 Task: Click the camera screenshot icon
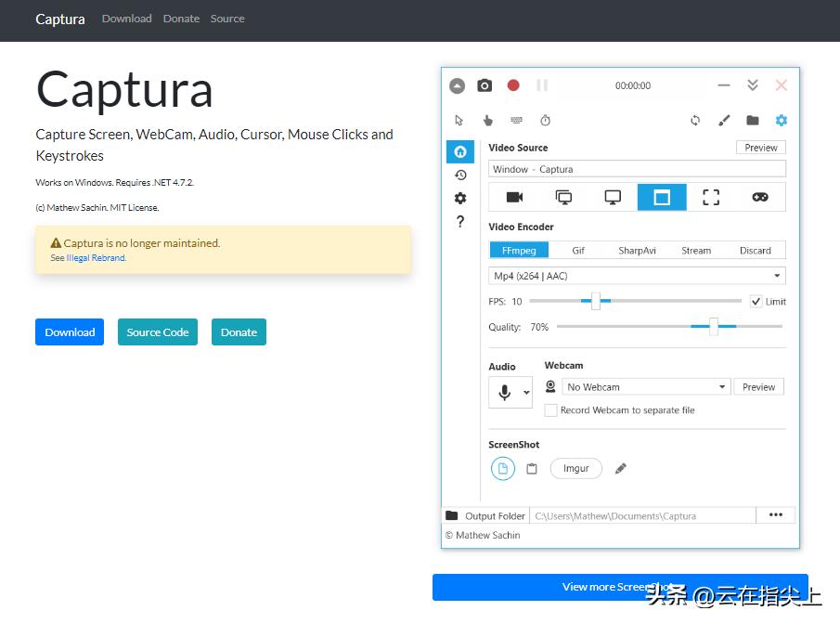485,85
